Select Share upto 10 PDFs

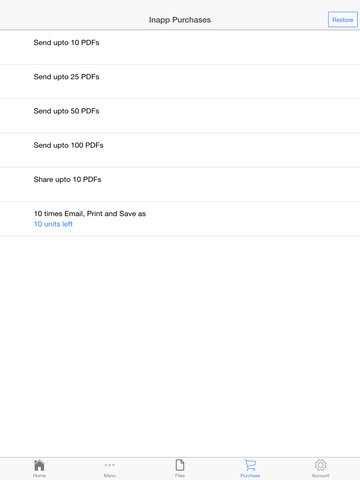(180, 185)
